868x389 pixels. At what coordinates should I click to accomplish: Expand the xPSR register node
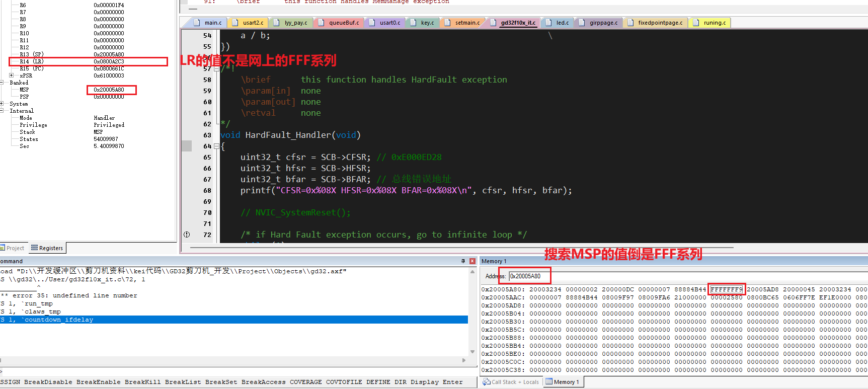pyautogui.click(x=11, y=75)
